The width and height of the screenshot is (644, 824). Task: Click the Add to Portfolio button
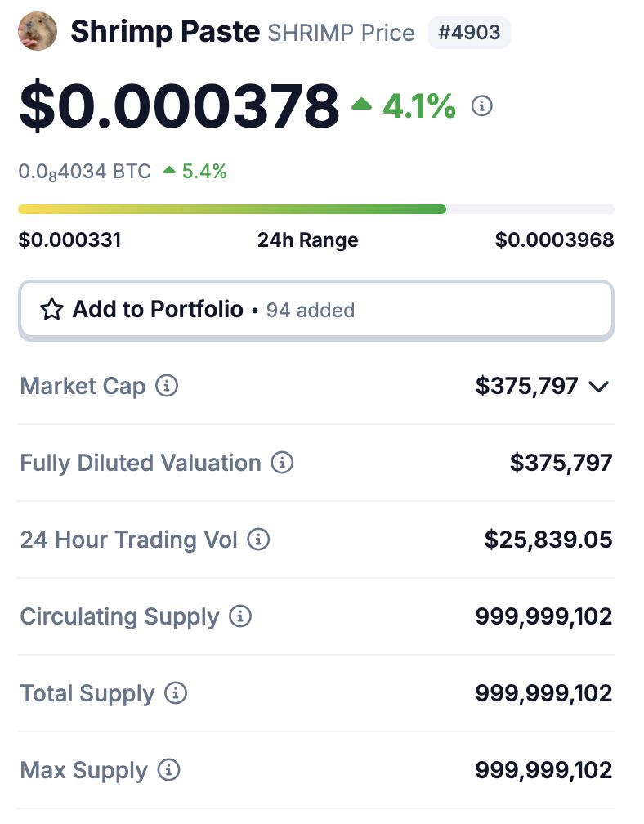(x=315, y=310)
